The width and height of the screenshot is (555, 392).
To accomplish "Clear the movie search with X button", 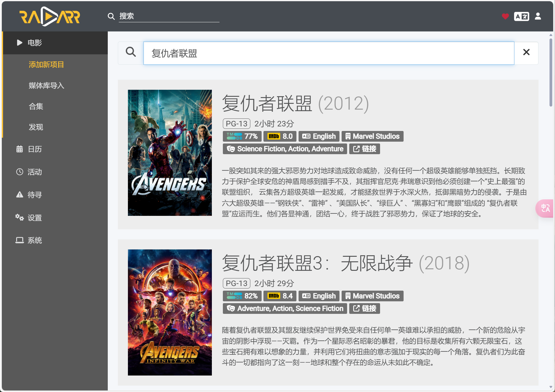I will 526,52.
